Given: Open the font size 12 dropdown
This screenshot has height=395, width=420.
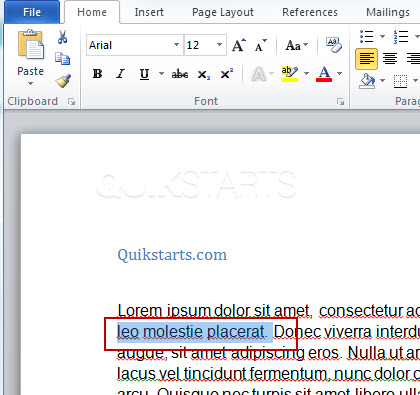Looking at the screenshot, I should pyautogui.click(x=219, y=45).
